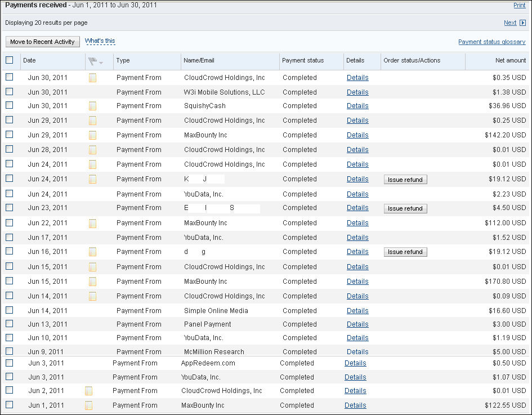Screen dimensions: 532x415
Task: Select the $36.96 USD amount cell
Action: tap(507, 106)
